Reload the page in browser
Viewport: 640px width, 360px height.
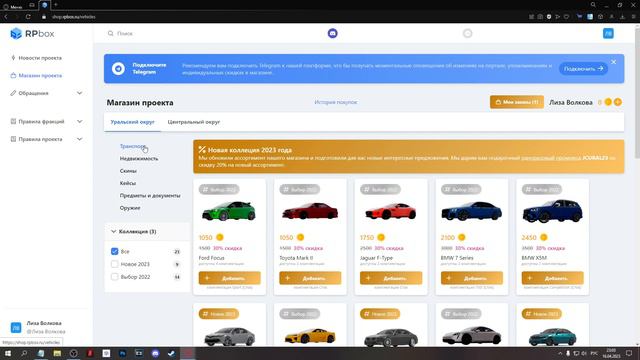click(28, 17)
